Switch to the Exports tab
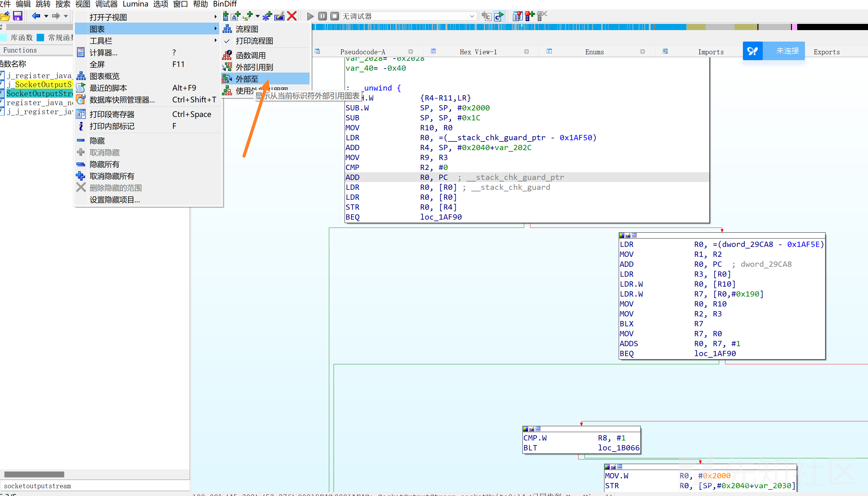This screenshot has width=868, height=496. tap(826, 52)
